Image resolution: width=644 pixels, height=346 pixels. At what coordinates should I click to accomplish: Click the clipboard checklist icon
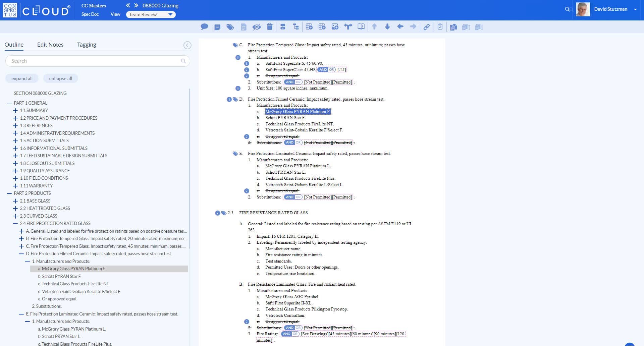[x=440, y=27]
